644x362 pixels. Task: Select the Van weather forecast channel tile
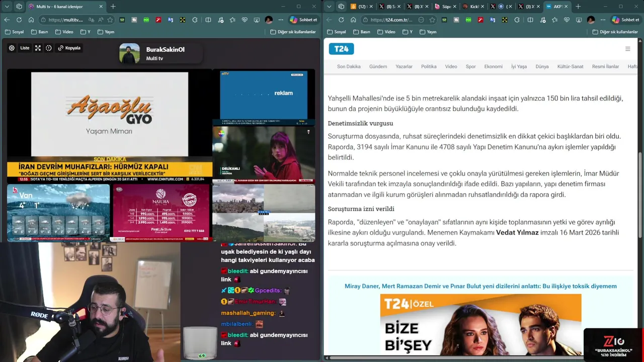point(58,213)
